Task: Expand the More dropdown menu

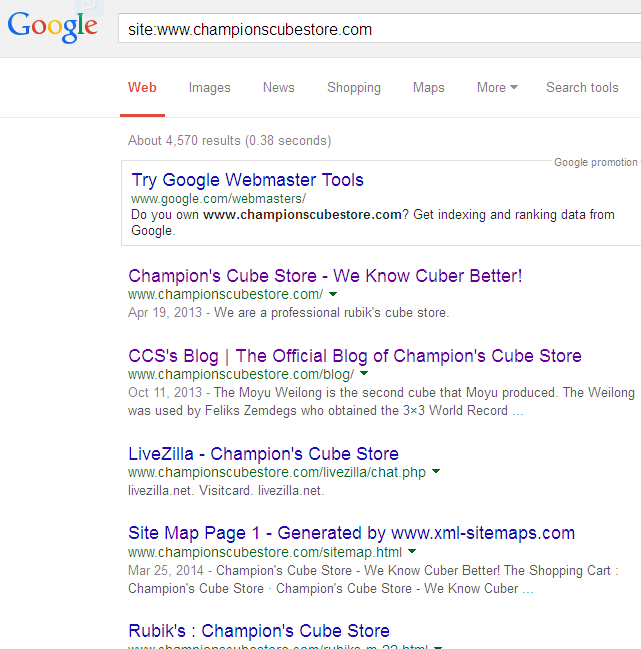Action: coord(497,87)
